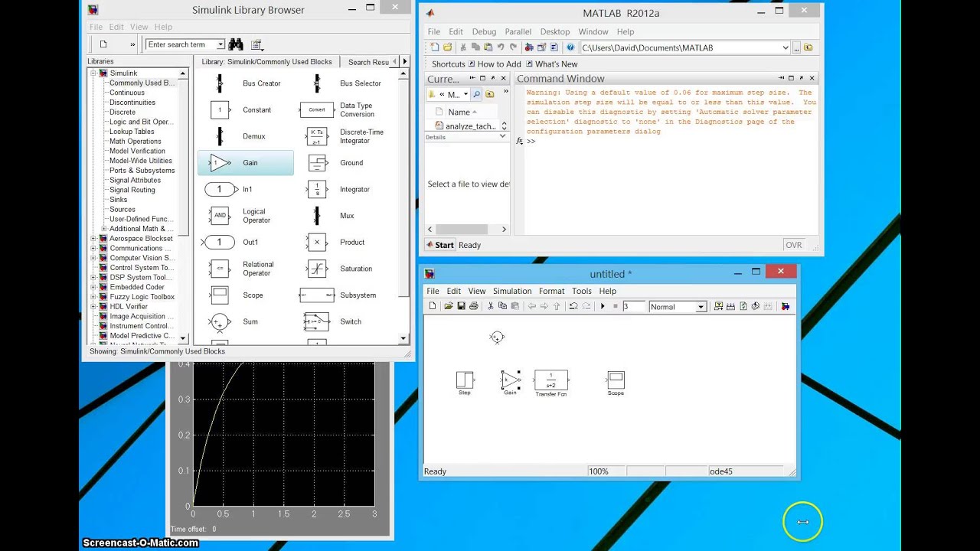Image resolution: width=980 pixels, height=551 pixels.
Task: Collapse the Simulink library tree node
Action: pos(93,73)
